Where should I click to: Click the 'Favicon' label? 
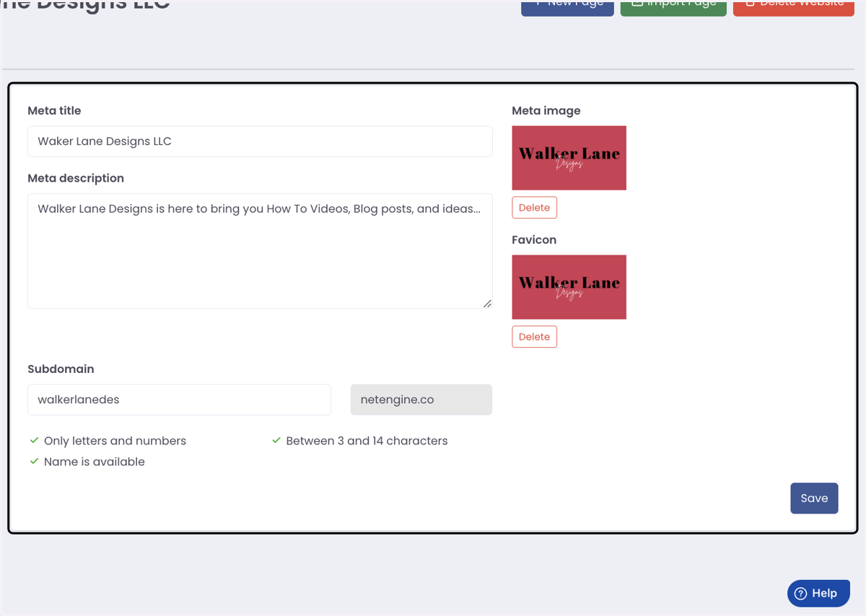tap(534, 240)
